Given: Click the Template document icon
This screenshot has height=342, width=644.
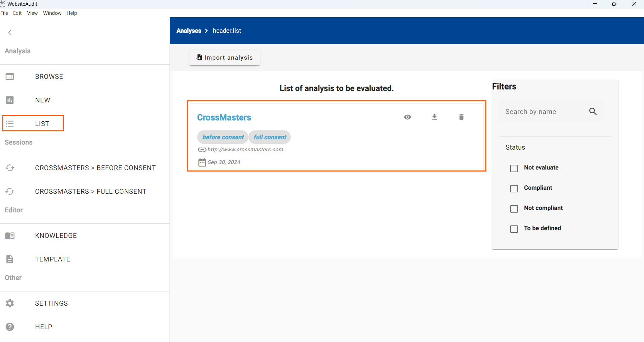Looking at the screenshot, I should click(10, 259).
